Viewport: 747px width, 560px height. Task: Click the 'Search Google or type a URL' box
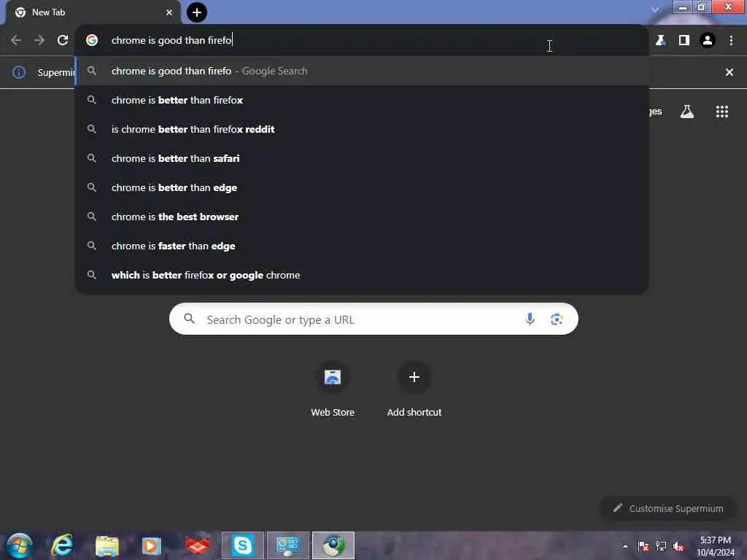click(373, 319)
